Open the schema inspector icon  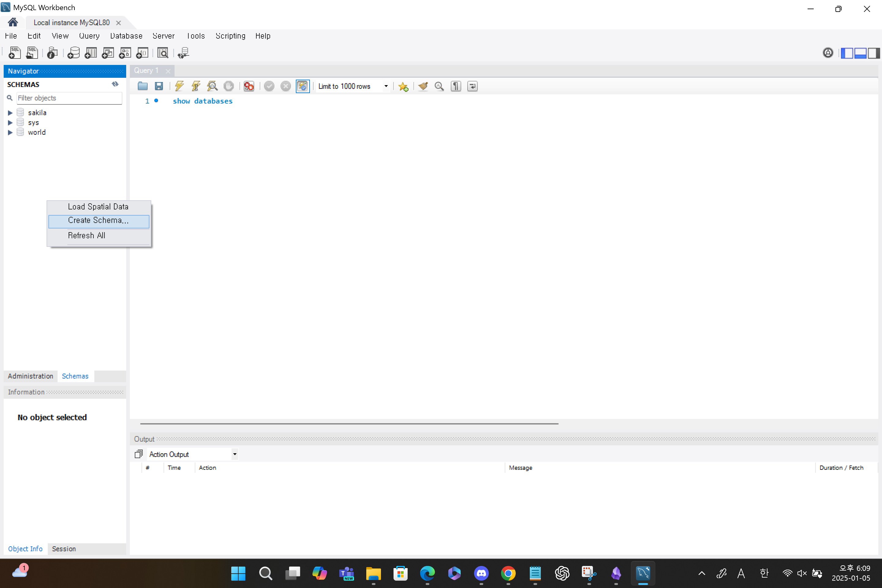click(52, 53)
